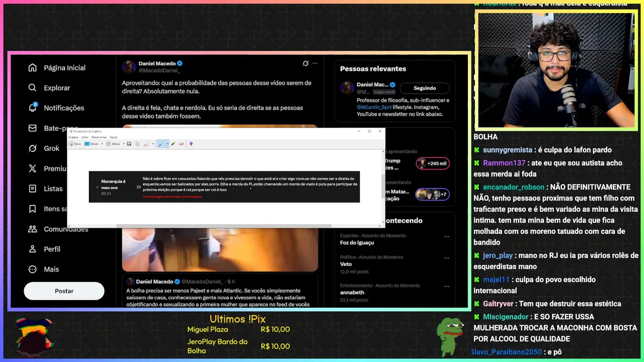This screenshot has height=362, width=644.
Task: Open options for the Foz do Iguaçu trend
Action: point(446,236)
